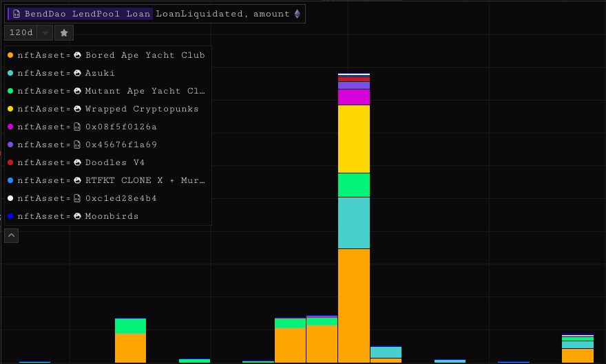Toggle the Wrapped Cryptopunks legend series
The width and height of the screenshot is (606, 364).
[x=108, y=109]
